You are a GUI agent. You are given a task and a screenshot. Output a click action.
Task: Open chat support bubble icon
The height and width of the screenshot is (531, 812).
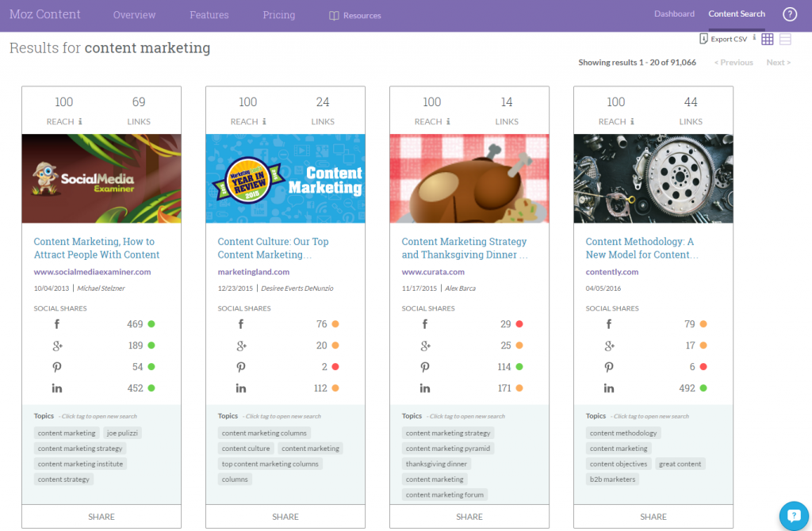pyautogui.click(x=794, y=515)
